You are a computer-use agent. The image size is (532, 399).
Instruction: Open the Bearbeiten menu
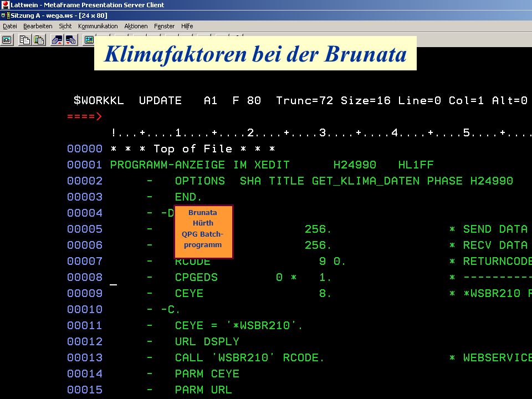pos(38,26)
